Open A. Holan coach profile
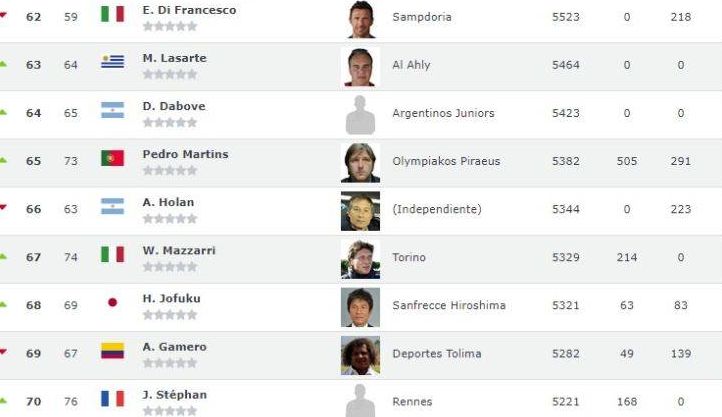 [x=168, y=202]
